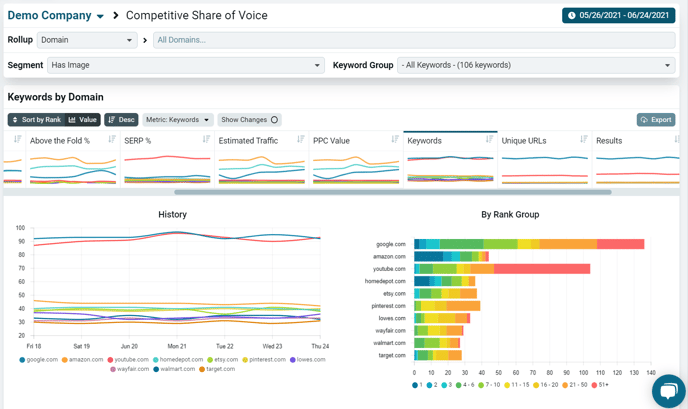Toggle lowes.com series in History legend
Image resolution: width=688 pixels, height=409 pixels.
click(x=308, y=359)
